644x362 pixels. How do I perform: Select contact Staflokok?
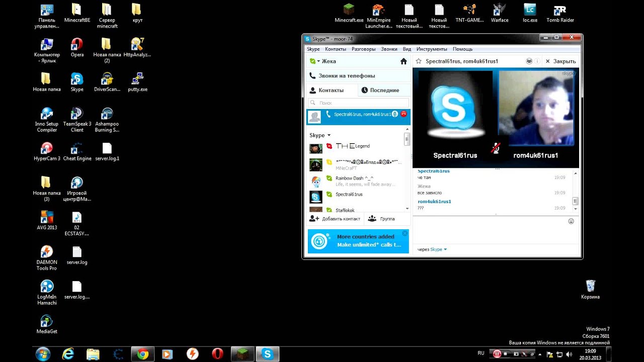(x=356, y=209)
